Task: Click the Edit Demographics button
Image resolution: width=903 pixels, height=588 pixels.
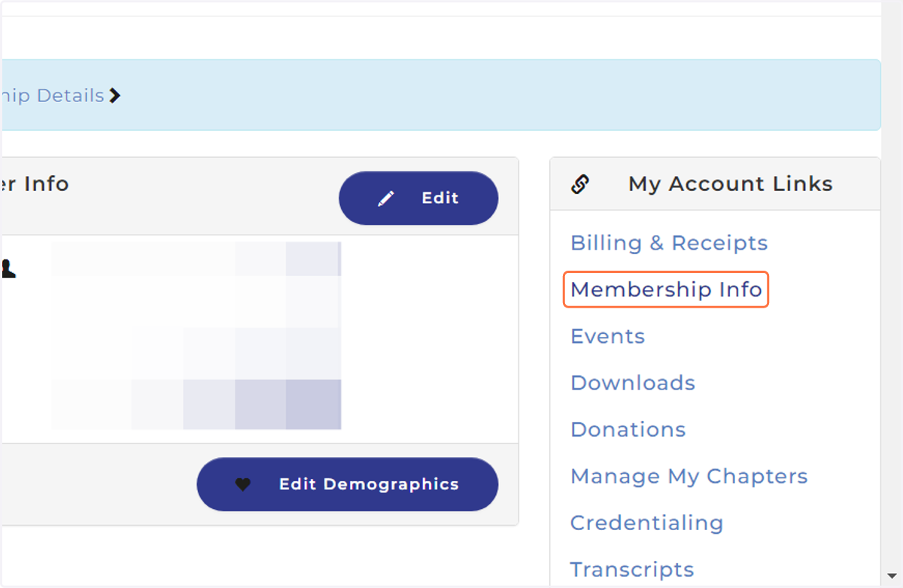Action: [348, 484]
